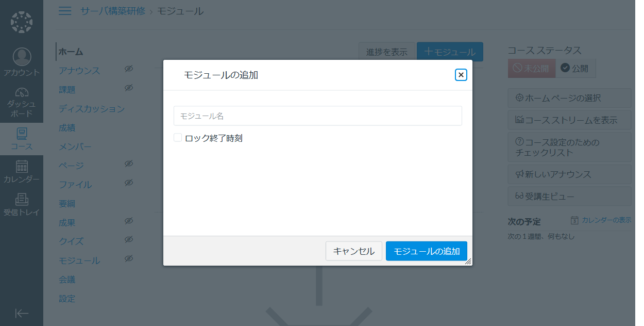Toggle the course menu hamburger icon
Screen dimensions: 644x326
point(65,11)
